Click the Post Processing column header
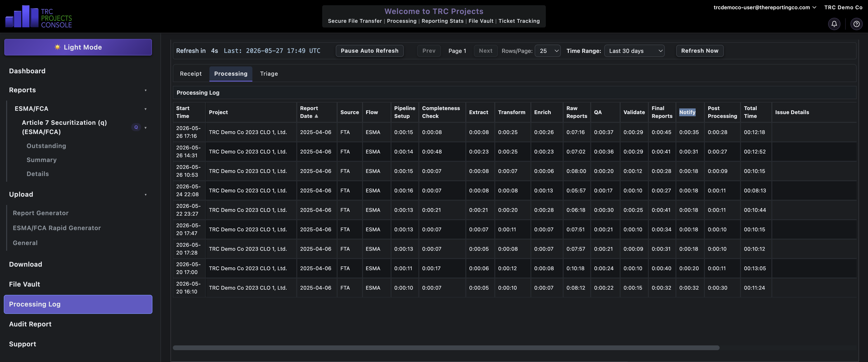 [x=722, y=112]
